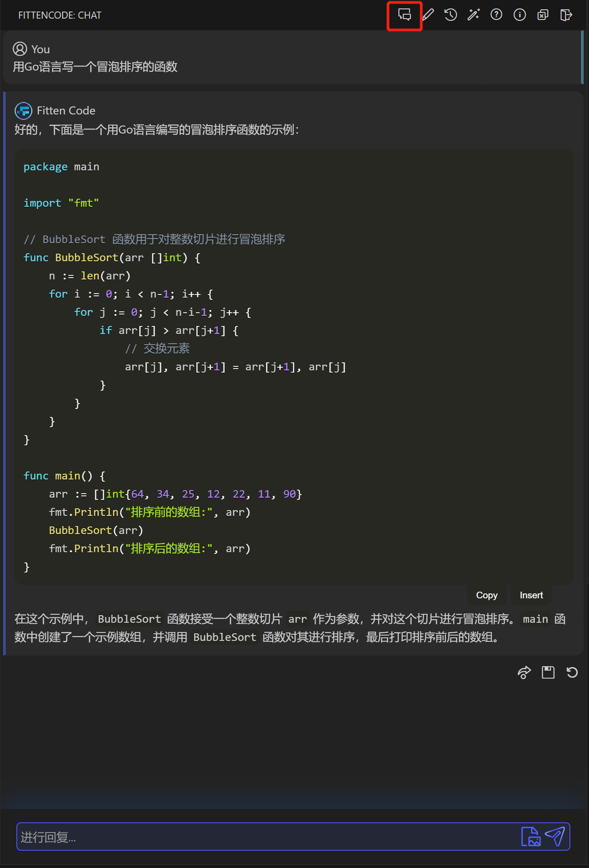Image resolution: width=589 pixels, height=868 pixels.
Task: Click the "package main" code line
Action: click(62, 167)
